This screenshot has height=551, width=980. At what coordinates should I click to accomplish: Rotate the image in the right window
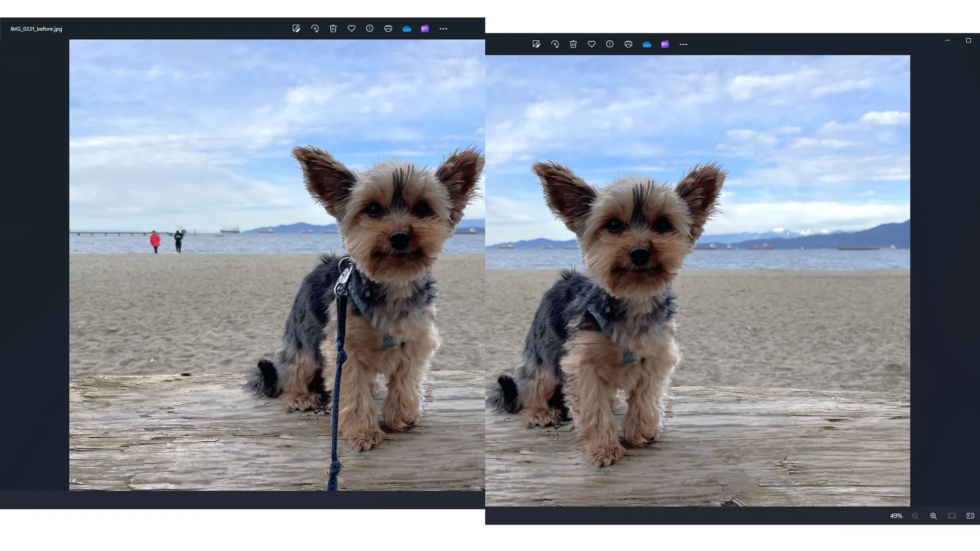(x=555, y=44)
